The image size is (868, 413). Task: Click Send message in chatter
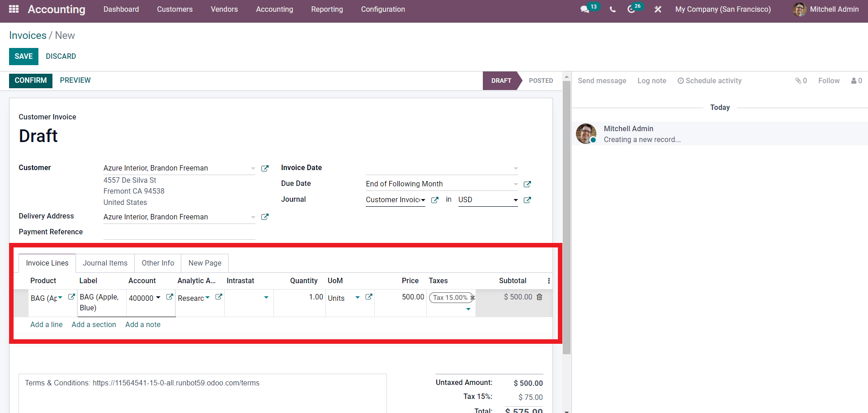(602, 81)
